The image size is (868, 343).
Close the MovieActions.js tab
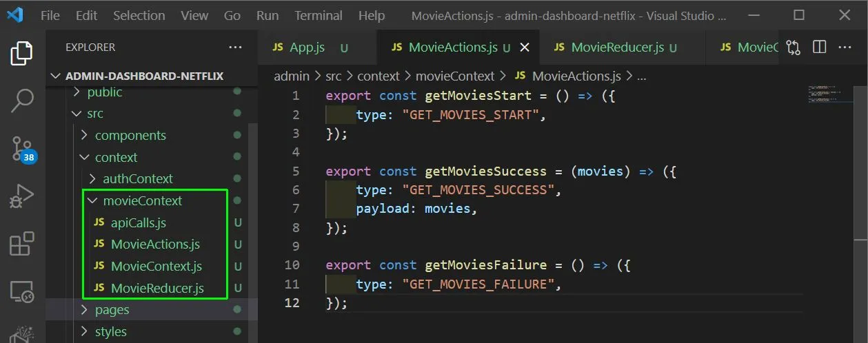tap(524, 48)
